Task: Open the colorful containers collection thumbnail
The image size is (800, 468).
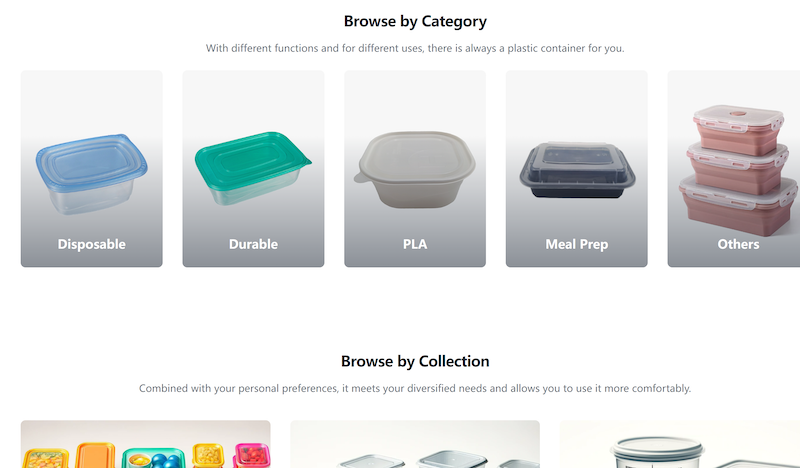Action: click(145, 445)
